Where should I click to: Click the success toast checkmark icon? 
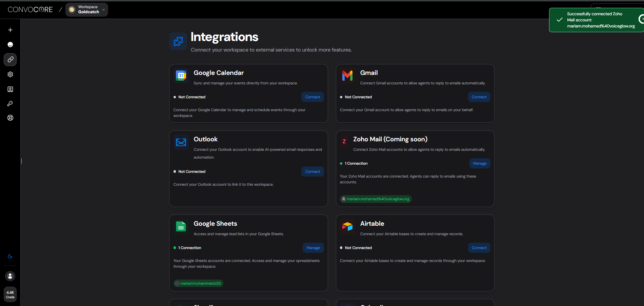[560, 20]
